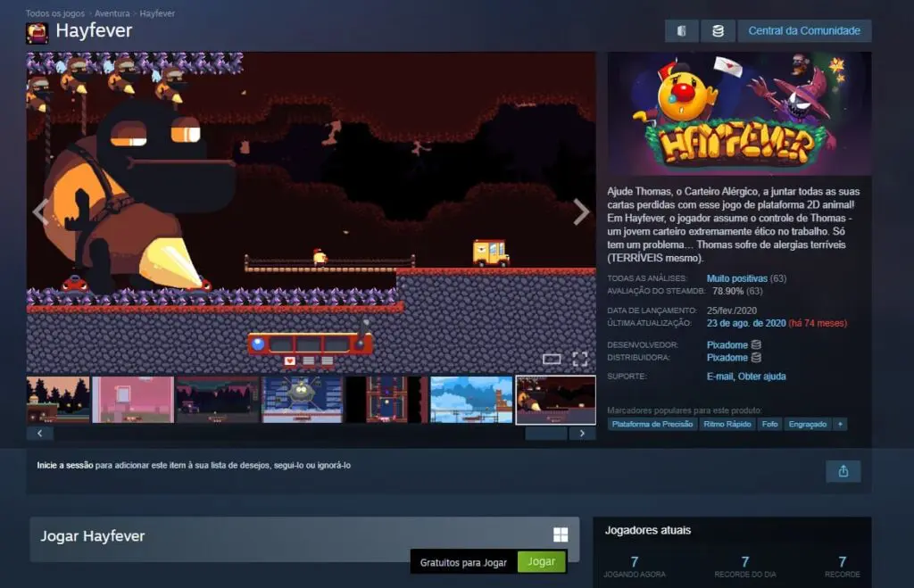914x588 pixels.
Task: Select the Plataforma de Precisão tag
Action: [652, 424]
